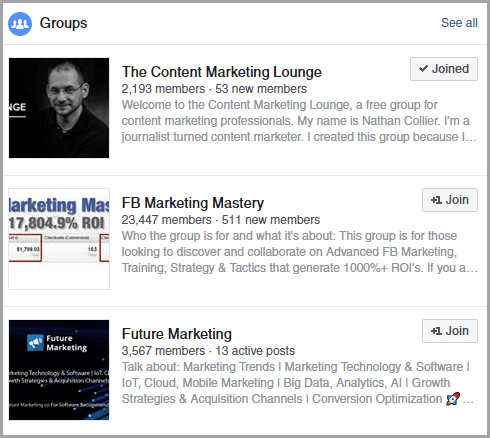Click the +1 icon beside FB Marketing Mastery Join
Screen dimensions: 490x438
pos(436,200)
